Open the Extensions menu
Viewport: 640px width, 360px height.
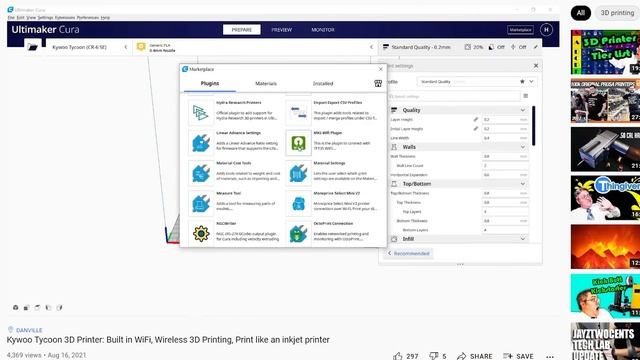tap(65, 18)
